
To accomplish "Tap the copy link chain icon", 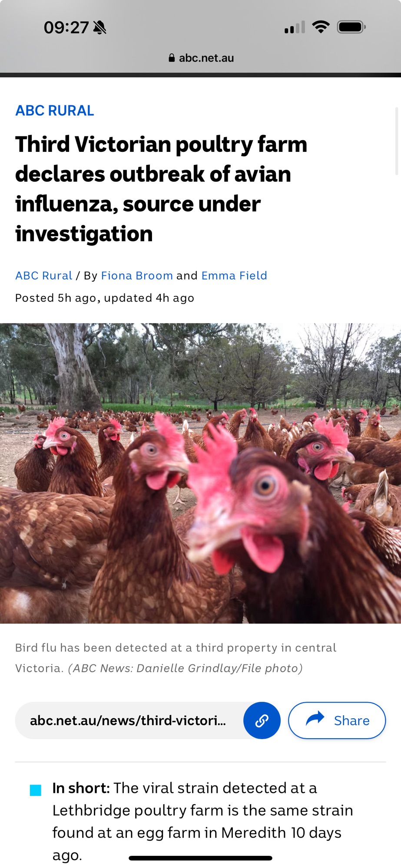I will (262, 720).
